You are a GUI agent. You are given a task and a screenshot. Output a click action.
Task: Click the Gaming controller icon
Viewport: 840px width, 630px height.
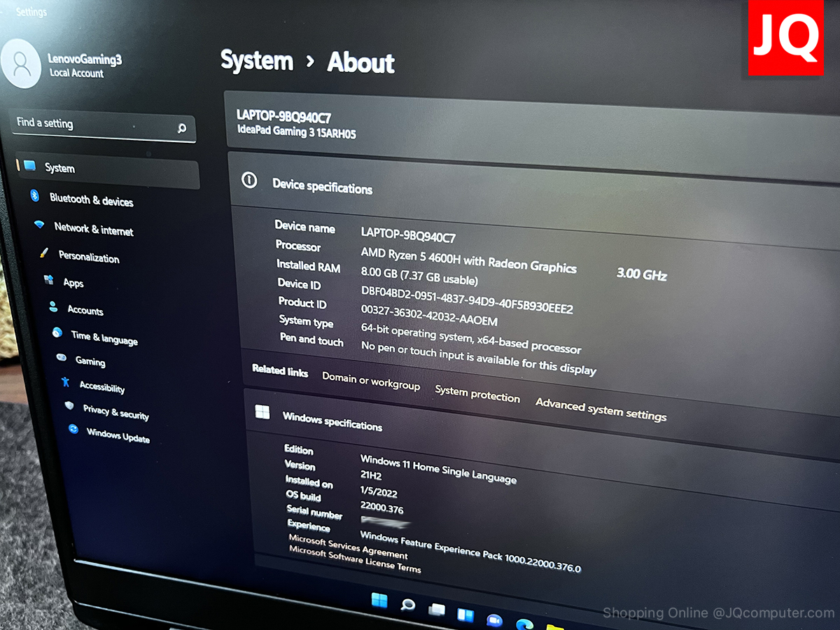[x=62, y=358]
